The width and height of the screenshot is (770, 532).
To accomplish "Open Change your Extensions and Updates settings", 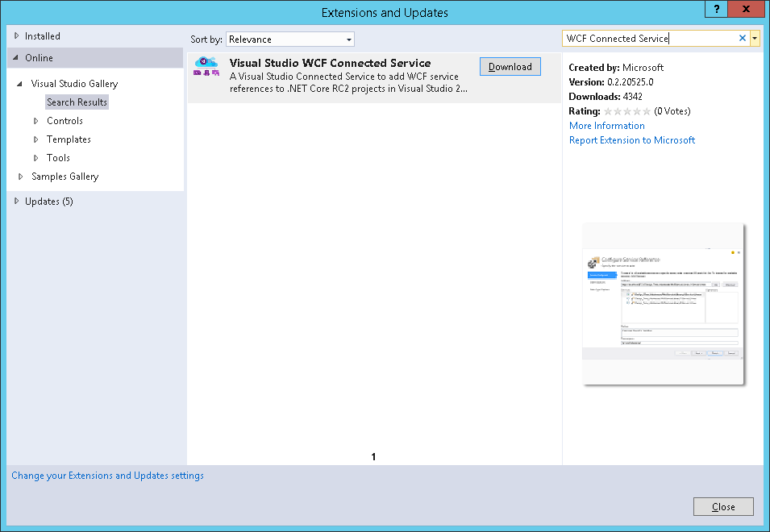I will [x=107, y=476].
